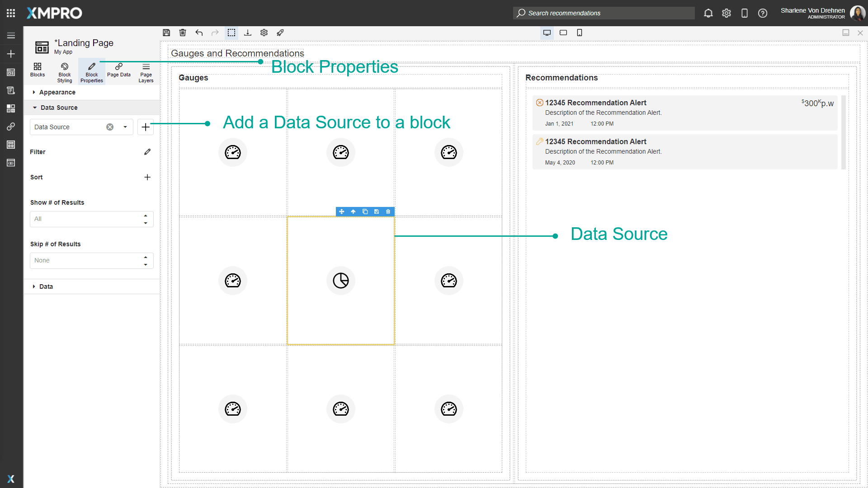This screenshot has height=488, width=868.
Task: Click the Delete trash icon in toolbar
Action: click(x=183, y=33)
